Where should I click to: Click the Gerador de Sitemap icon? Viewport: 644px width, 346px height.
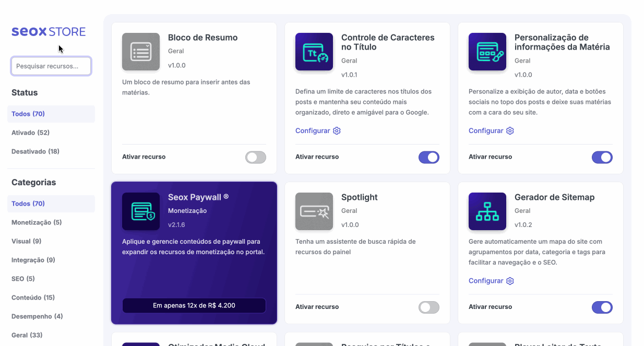point(487,211)
